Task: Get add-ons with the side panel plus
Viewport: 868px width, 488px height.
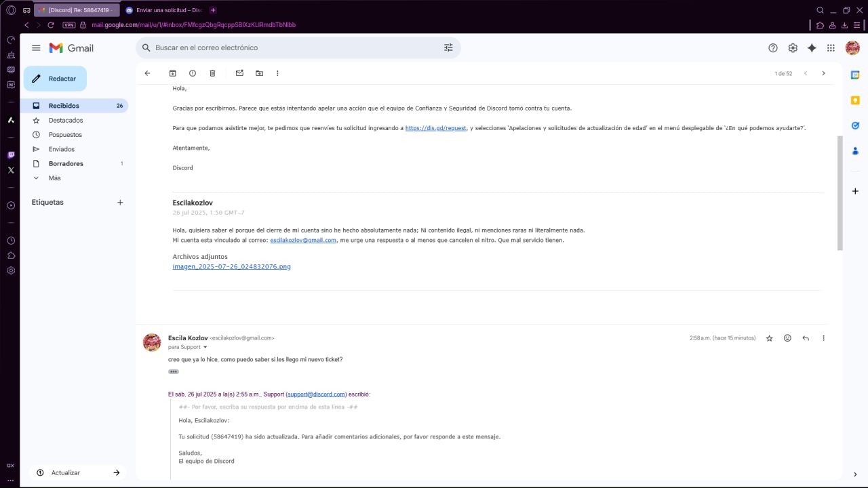Action: (x=855, y=191)
